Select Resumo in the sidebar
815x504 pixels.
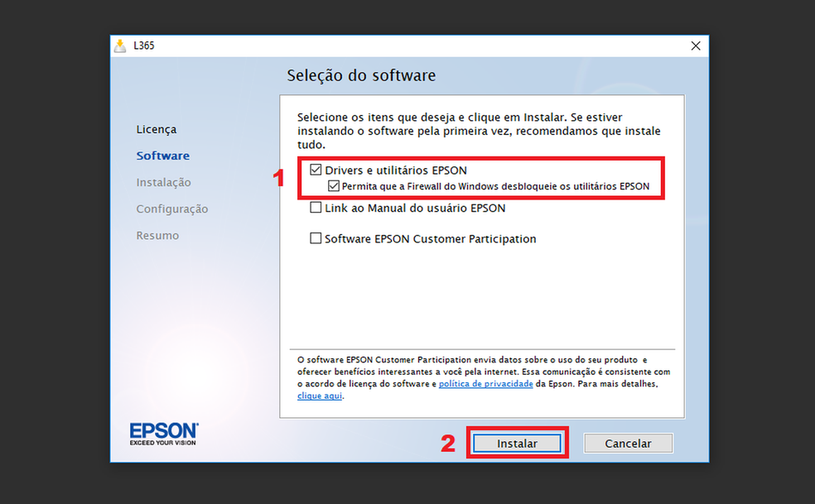click(157, 235)
